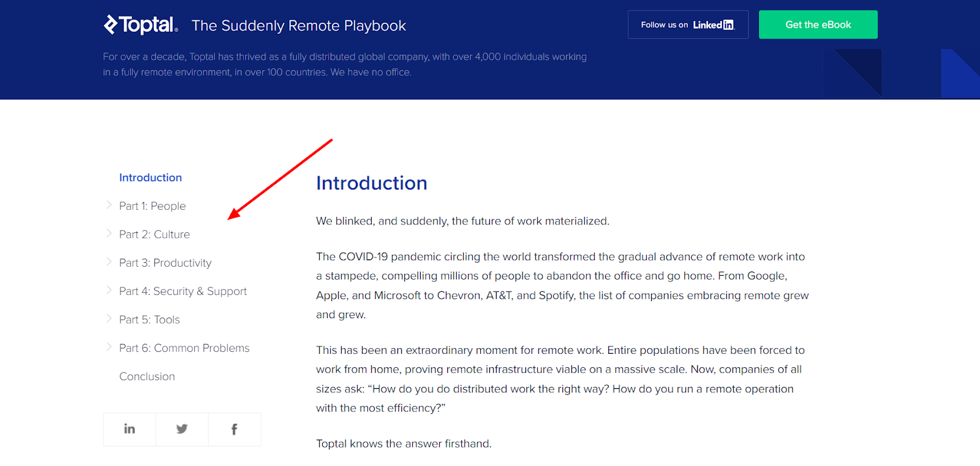Open Part 6: Common Problems link

[184, 348]
